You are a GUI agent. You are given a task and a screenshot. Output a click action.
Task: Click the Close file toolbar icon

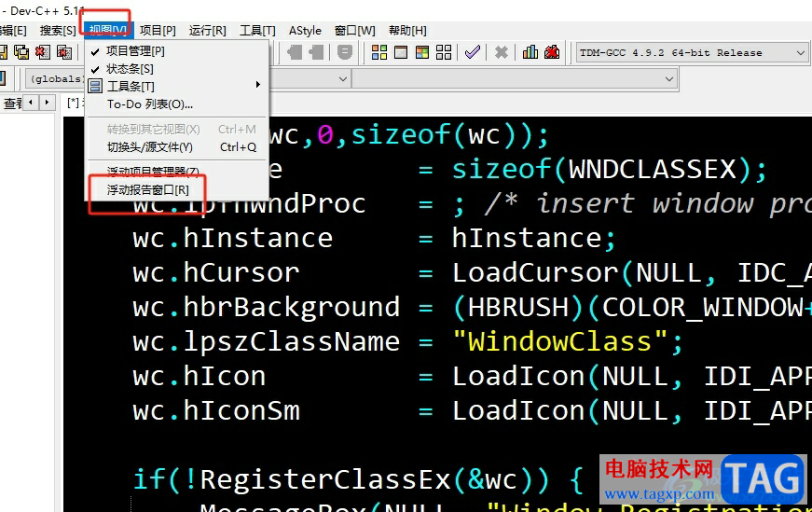coord(43,52)
